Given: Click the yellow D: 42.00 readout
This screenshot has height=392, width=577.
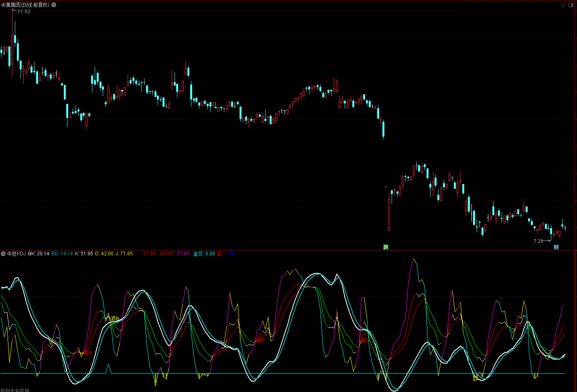Looking at the screenshot, I should (x=104, y=254).
